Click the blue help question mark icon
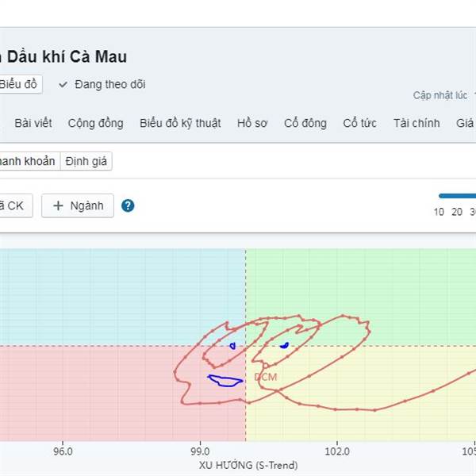This screenshot has height=476, width=476. point(128,205)
